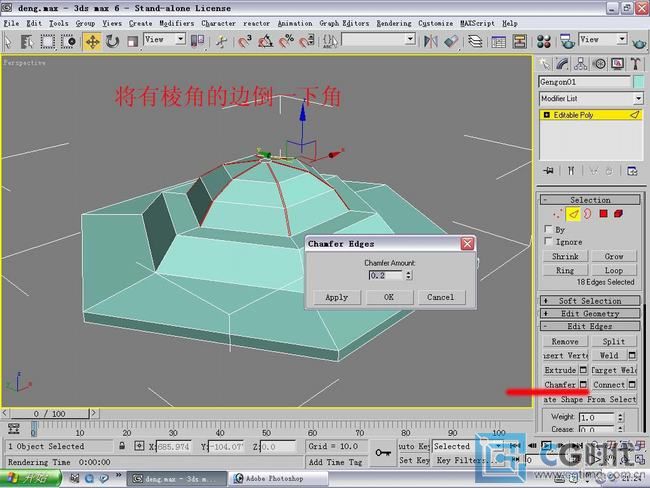Open the Material Editor icon
Viewport: 650px width, 488px height.
pos(543,41)
